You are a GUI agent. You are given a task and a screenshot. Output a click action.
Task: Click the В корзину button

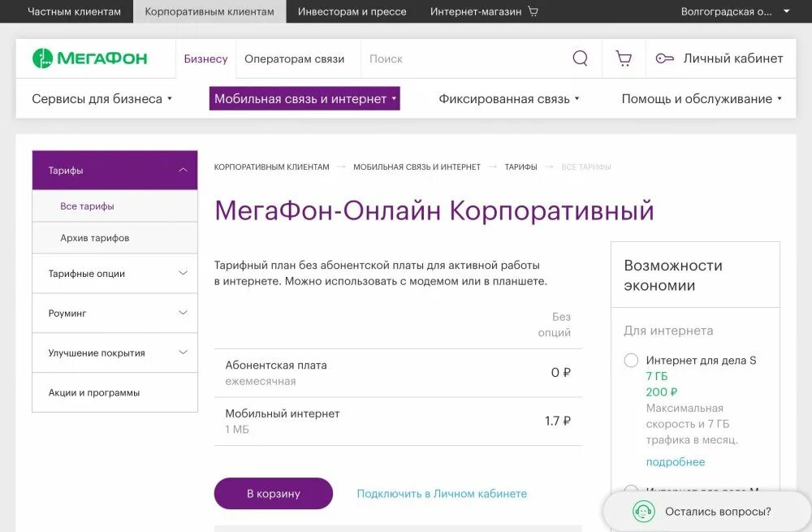[274, 493]
